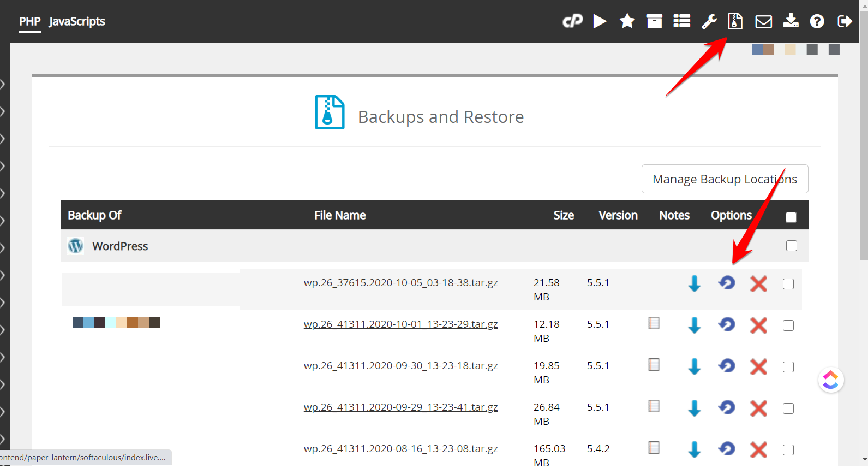The image size is (868, 468).
Task: Open the ratings star icon
Action: pos(627,21)
